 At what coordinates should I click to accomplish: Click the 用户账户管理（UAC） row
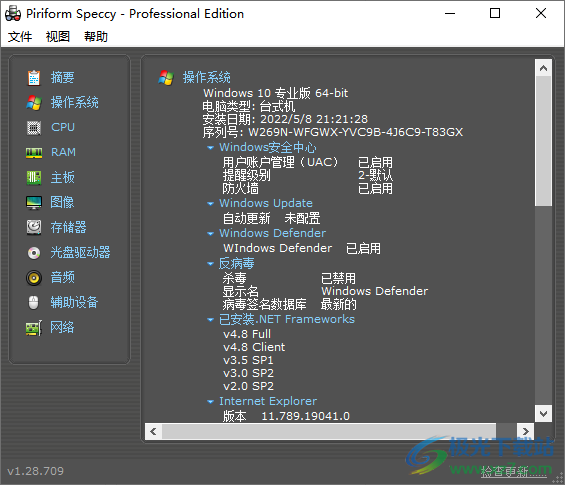coord(308,163)
